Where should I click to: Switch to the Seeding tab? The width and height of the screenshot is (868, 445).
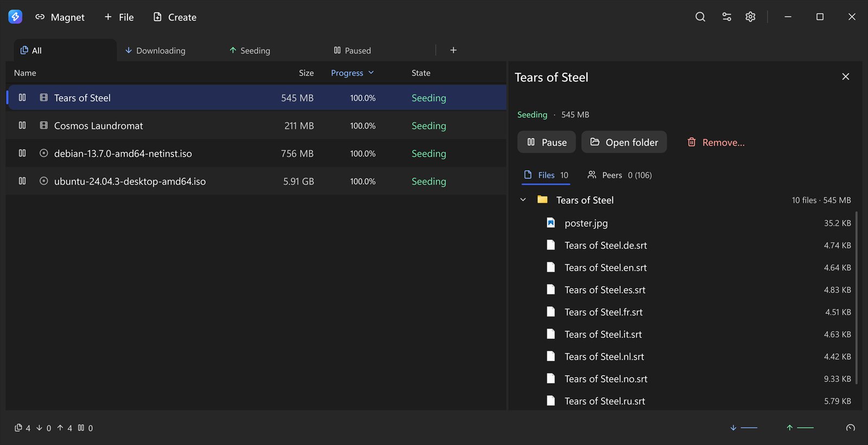click(250, 50)
